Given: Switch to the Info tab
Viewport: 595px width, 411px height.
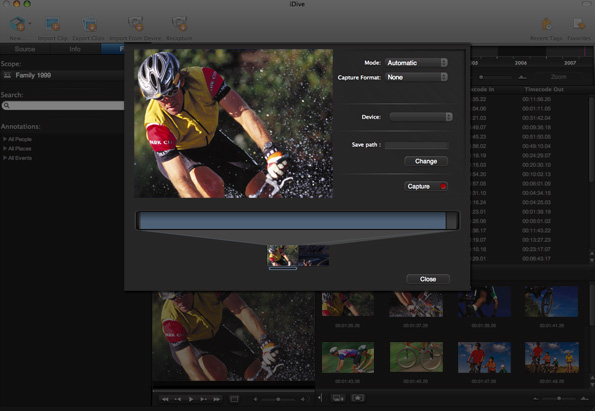Looking at the screenshot, I should [x=75, y=49].
